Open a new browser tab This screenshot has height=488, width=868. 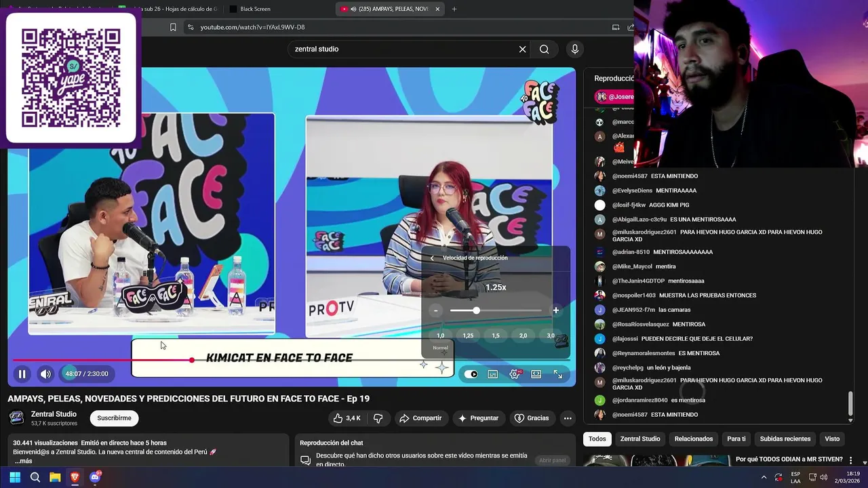pos(454,9)
